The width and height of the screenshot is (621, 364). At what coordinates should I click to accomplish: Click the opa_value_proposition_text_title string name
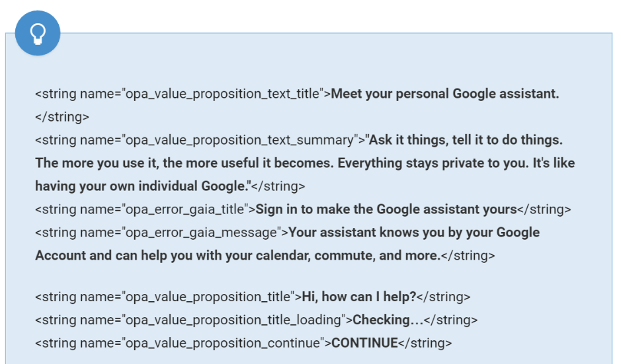coord(222,94)
